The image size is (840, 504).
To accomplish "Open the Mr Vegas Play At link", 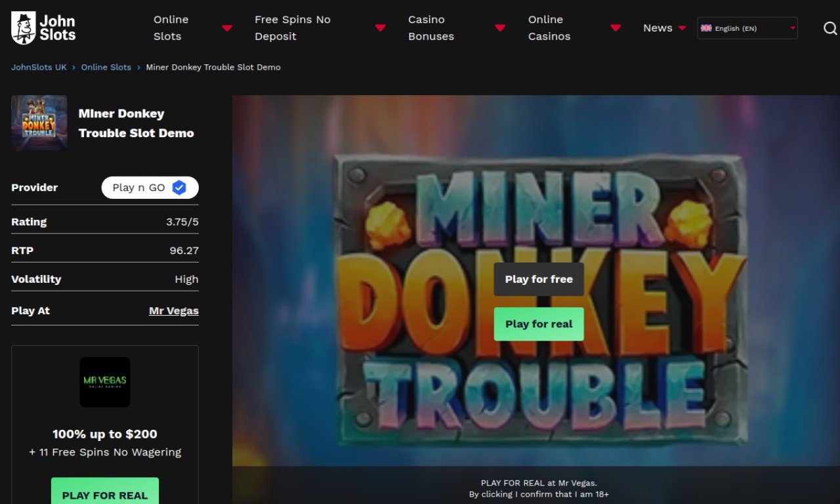I will pyautogui.click(x=174, y=311).
